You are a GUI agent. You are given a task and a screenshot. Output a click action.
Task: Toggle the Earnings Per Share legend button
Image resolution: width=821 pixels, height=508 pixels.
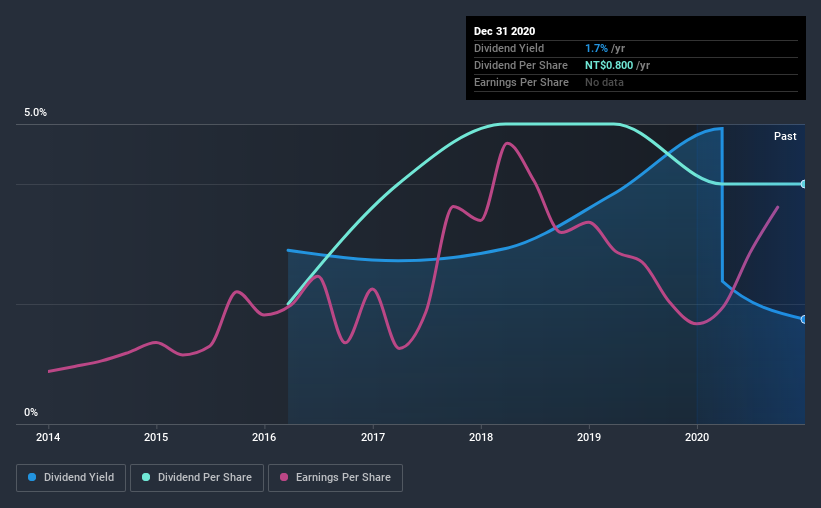[x=336, y=478]
